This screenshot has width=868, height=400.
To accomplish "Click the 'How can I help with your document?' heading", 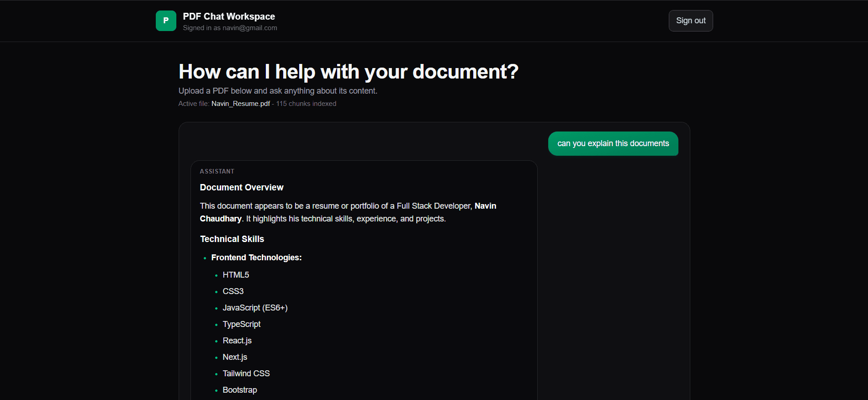I will (x=349, y=72).
